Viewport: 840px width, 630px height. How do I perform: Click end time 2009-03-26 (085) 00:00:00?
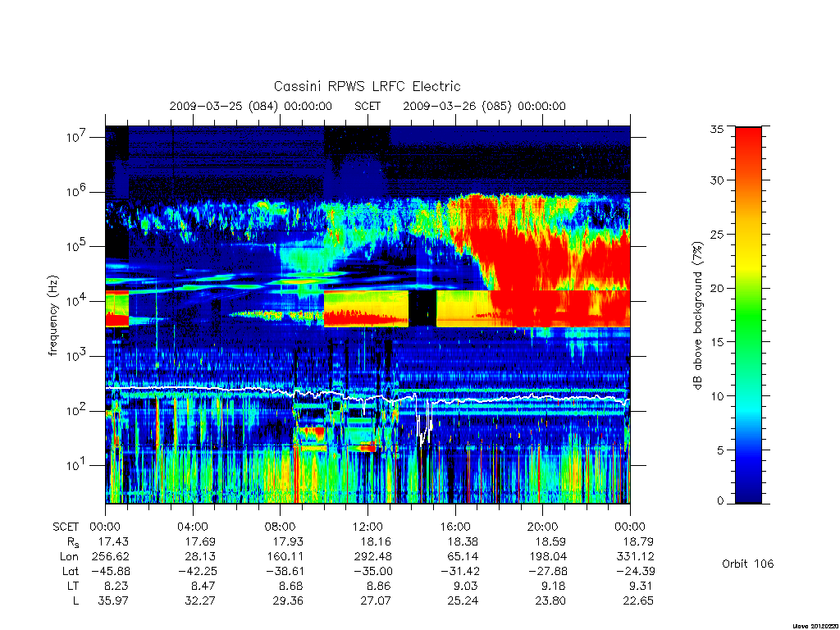tap(484, 106)
